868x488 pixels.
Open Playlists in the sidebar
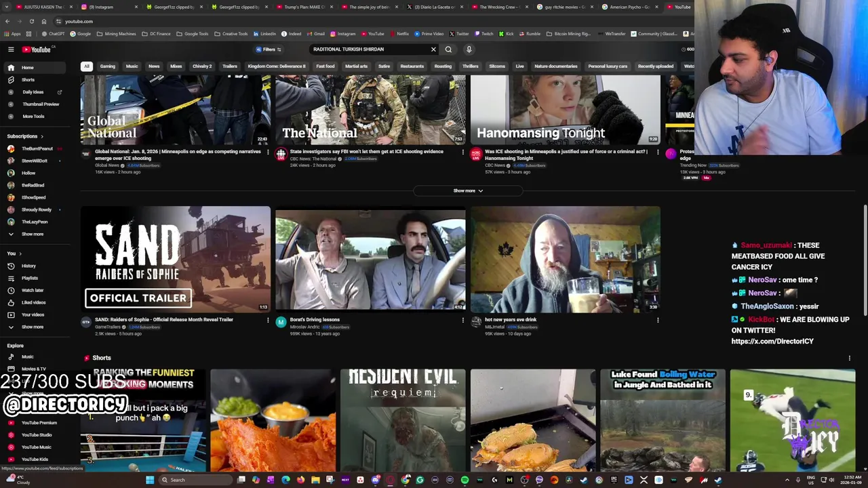pos(36,278)
